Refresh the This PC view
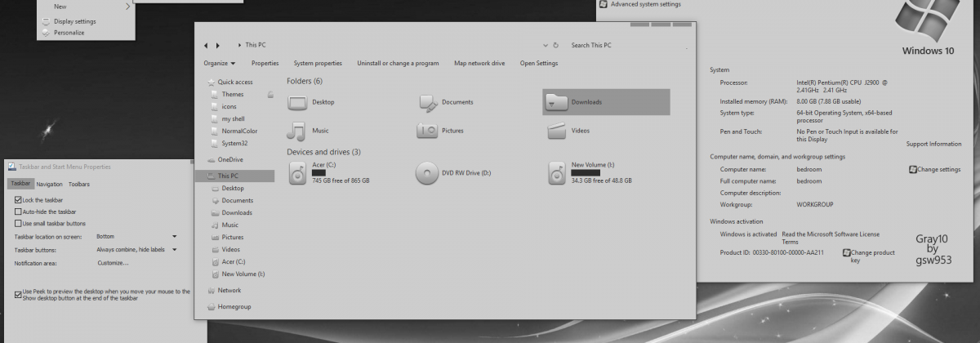This screenshot has width=980, height=343. [x=556, y=46]
